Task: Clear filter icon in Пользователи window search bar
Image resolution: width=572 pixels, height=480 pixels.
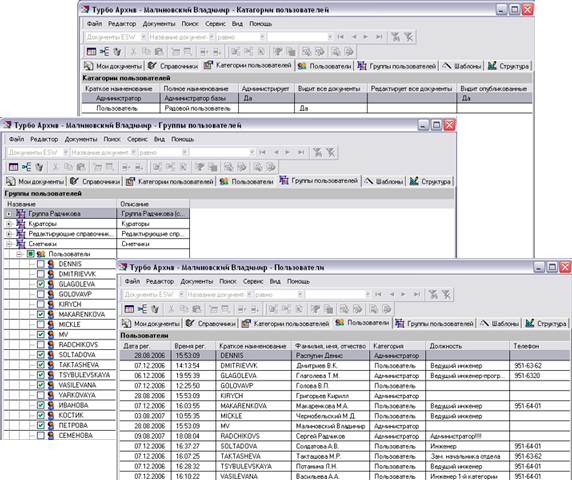Action: tap(447, 294)
